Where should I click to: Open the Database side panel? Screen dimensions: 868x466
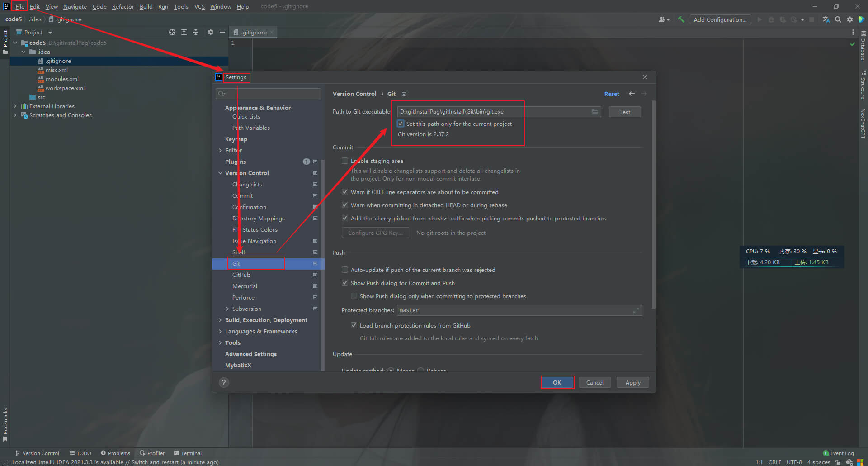pos(863,45)
